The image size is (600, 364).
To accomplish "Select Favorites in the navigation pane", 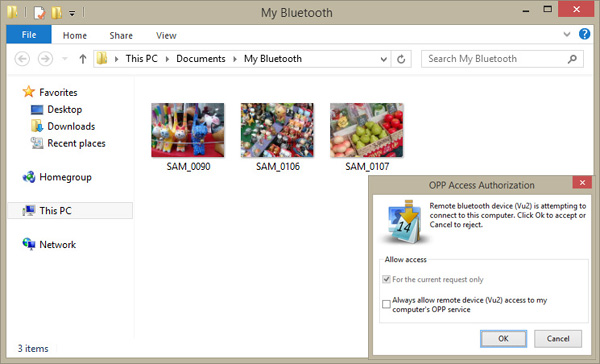I will [x=58, y=92].
